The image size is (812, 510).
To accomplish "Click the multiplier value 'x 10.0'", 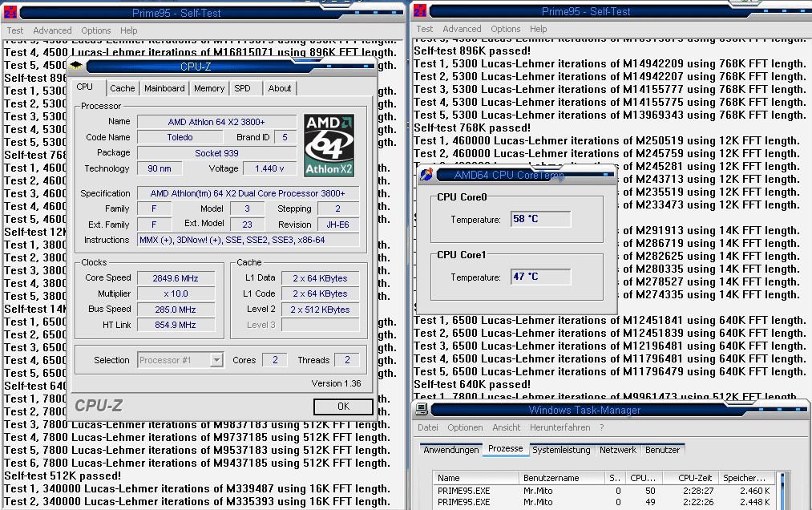I will pos(176,293).
